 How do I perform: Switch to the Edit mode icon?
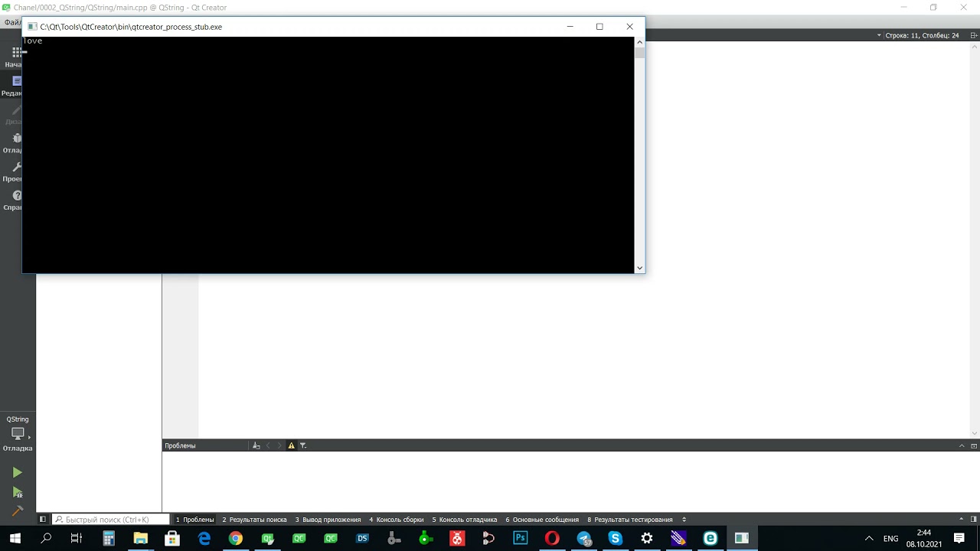coord(17,81)
